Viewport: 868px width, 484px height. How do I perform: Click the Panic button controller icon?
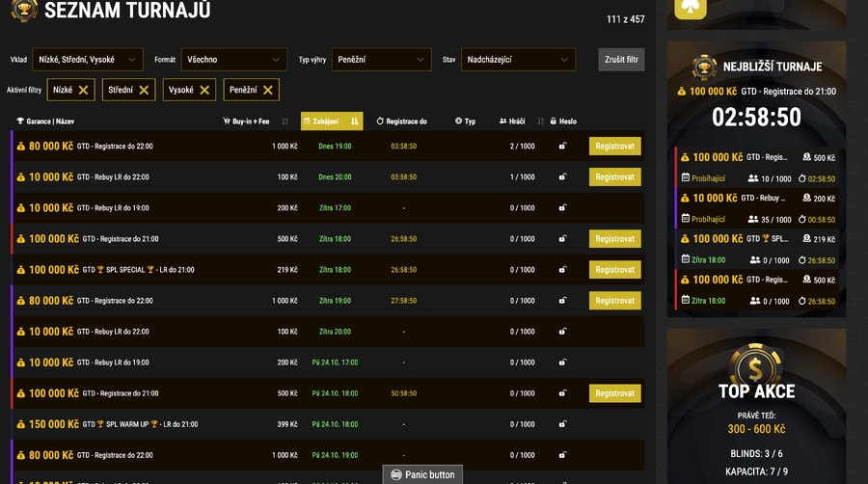tap(395, 475)
